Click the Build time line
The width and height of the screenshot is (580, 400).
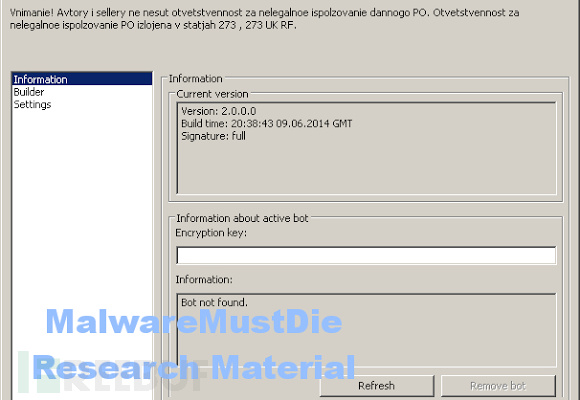tap(267, 124)
